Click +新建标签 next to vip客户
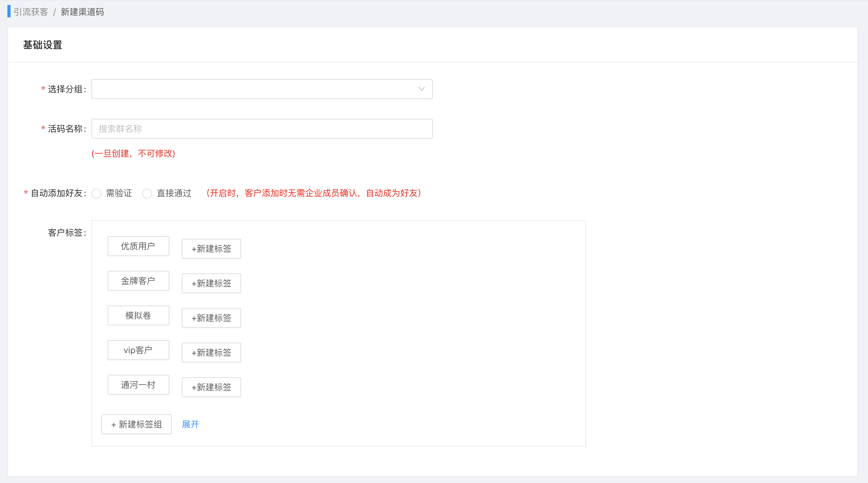 [x=211, y=353]
